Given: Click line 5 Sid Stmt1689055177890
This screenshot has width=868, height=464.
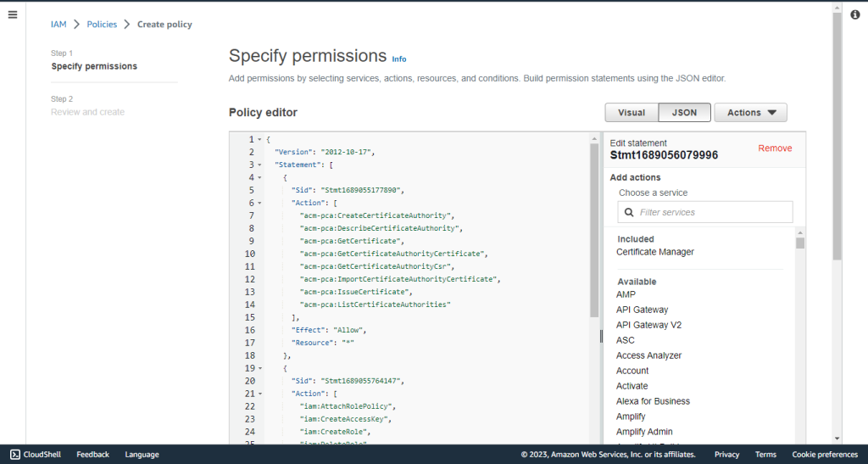Looking at the screenshot, I should [x=348, y=191].
